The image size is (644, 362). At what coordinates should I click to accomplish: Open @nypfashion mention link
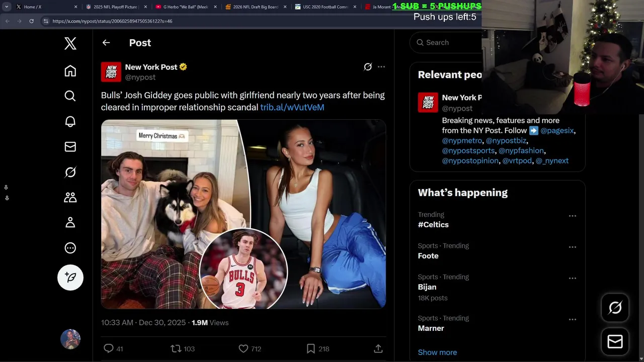521,151
